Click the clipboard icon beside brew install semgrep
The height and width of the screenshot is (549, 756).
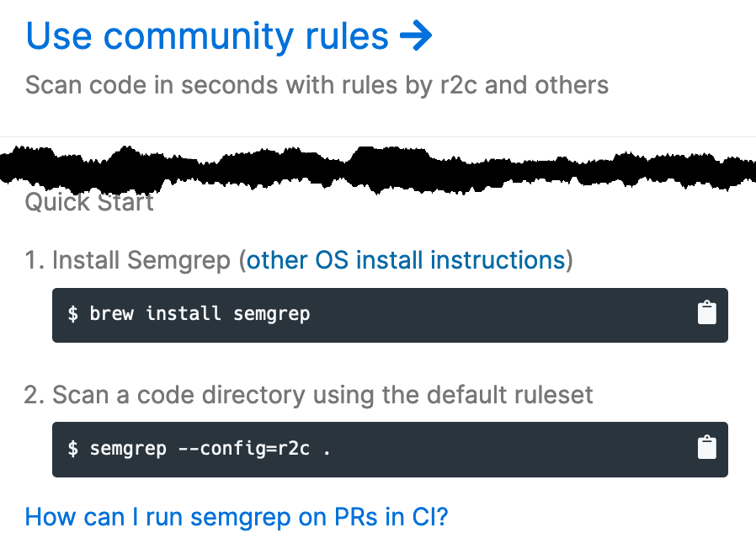[x=708, y=314]
